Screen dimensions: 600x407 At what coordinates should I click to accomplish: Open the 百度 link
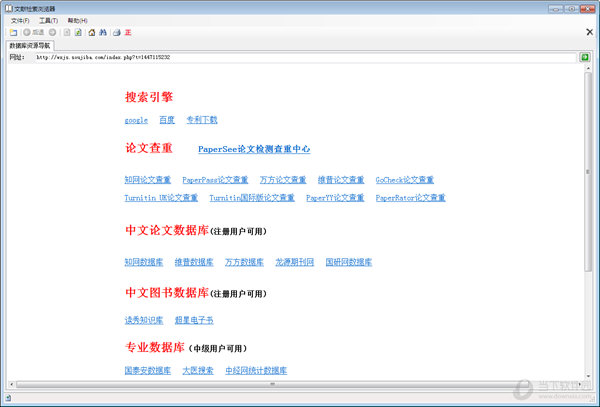(167, 120)
